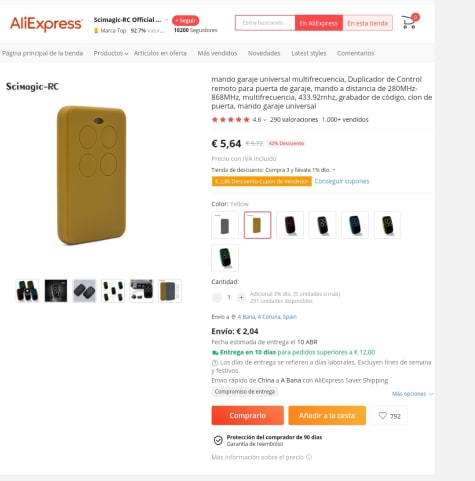475x481 pixels.
Task: Click the price information icon
Action: coord(309,457)
